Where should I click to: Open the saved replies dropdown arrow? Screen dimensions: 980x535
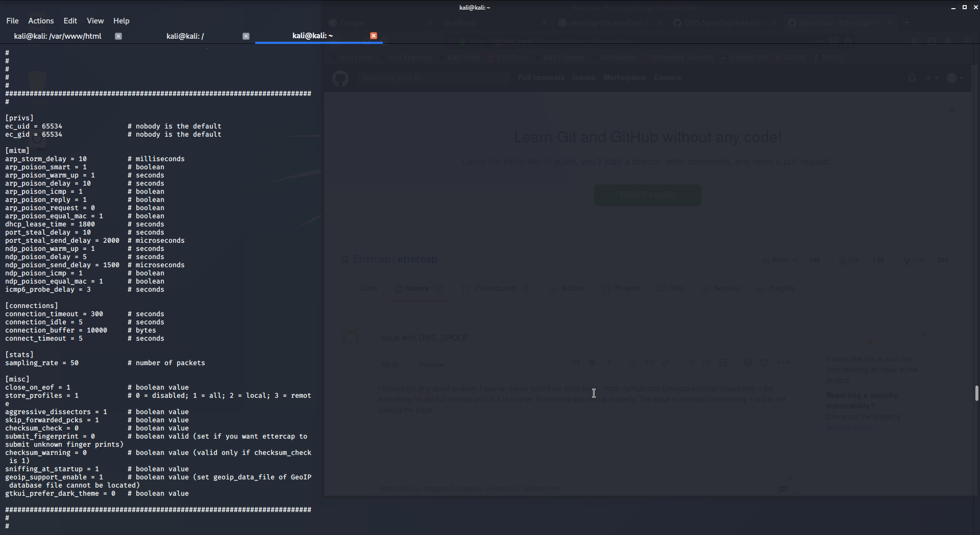[x=789, y=363]
